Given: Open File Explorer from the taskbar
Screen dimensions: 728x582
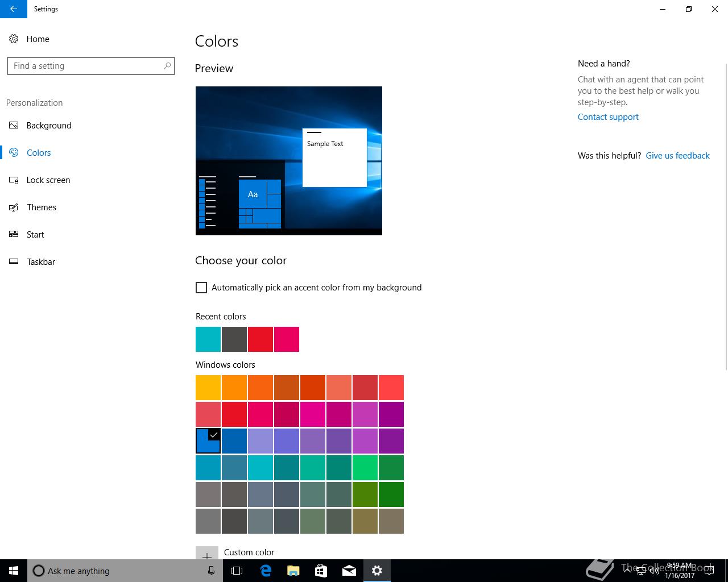Looking at the screenshot, I should coord(293,571).
